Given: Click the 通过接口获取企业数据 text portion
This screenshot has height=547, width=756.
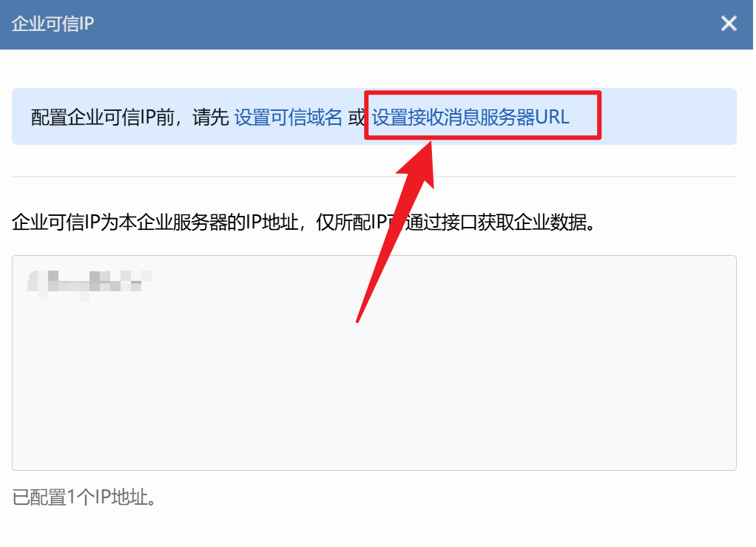Looking at the screenshot, I should click(498, 222).
